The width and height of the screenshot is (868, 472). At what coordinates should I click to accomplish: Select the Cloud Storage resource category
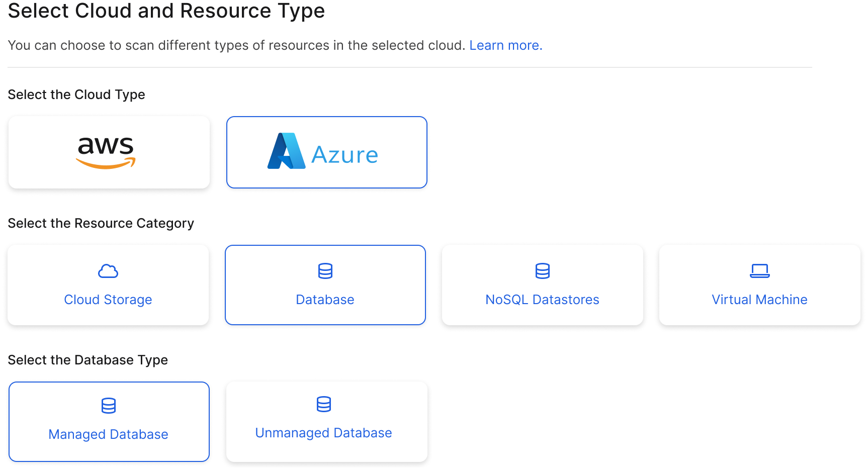[x=108, y=285]
